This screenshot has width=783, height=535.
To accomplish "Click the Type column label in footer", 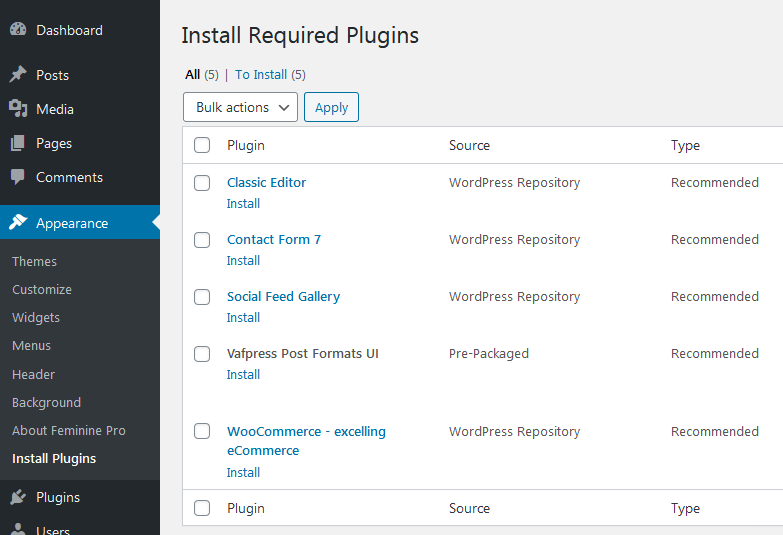I will 685,508.
